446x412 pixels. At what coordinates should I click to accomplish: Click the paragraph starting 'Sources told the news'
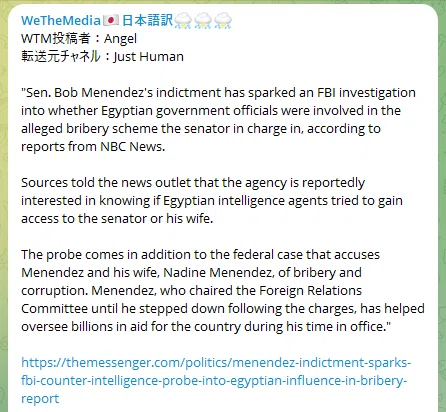[212, 200]
